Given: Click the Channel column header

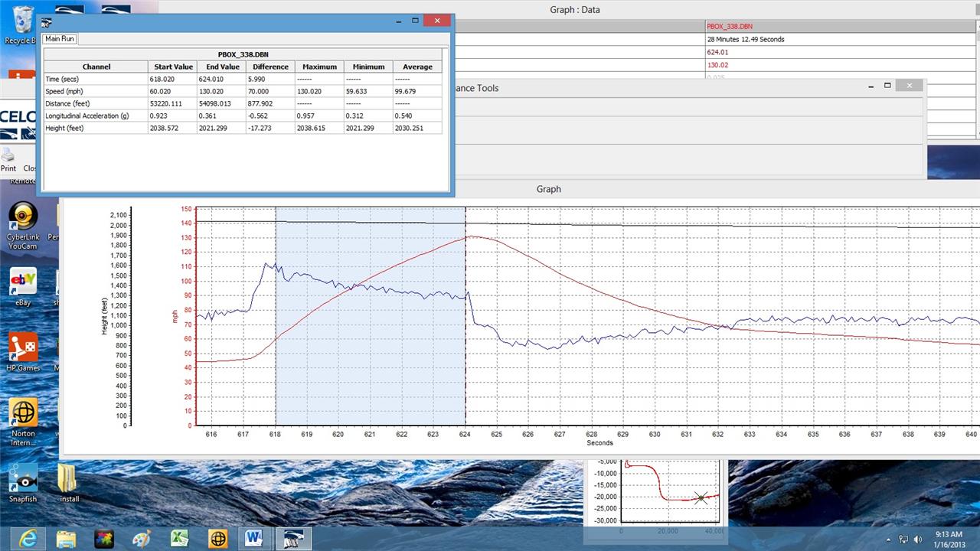Looking at the screenshot, I should [x=96, y=67].
